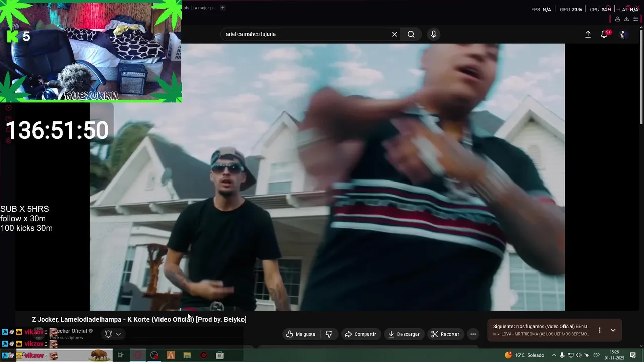Open YouTube notifications bell with 9+ badge
The width and height of the screenshot is (644, 362).
click(605, 34)
